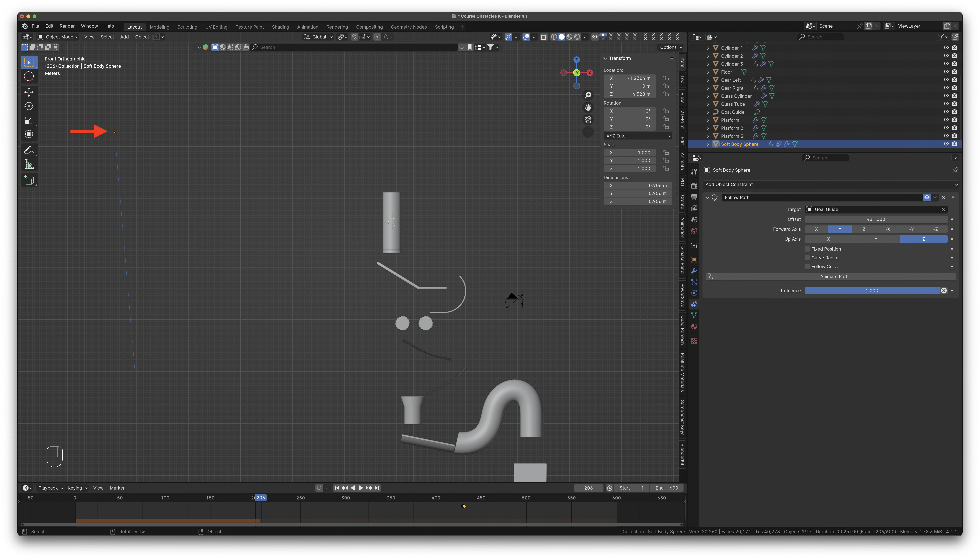Image resolution: width=980 pixels, height=559 pixels.
Task: Open the Object Mode dropdown
Action: pyautogui.click(x=58, y=37)
